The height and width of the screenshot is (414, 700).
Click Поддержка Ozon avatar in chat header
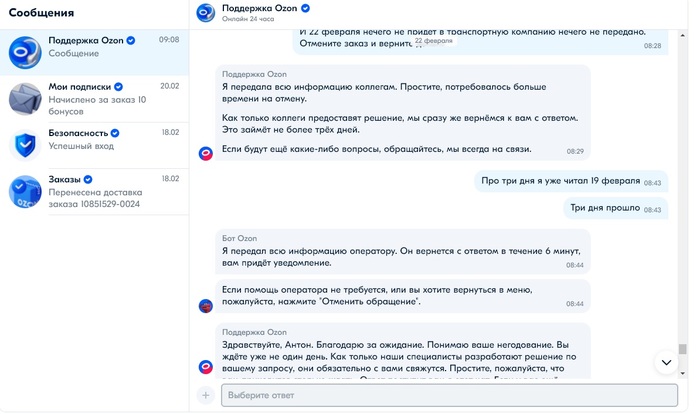206,13
